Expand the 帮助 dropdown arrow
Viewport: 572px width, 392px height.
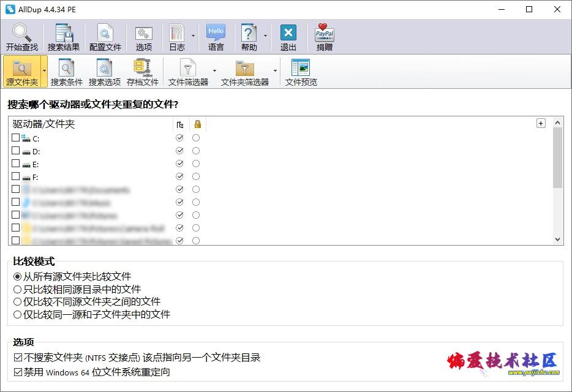[x=265, y=36]
